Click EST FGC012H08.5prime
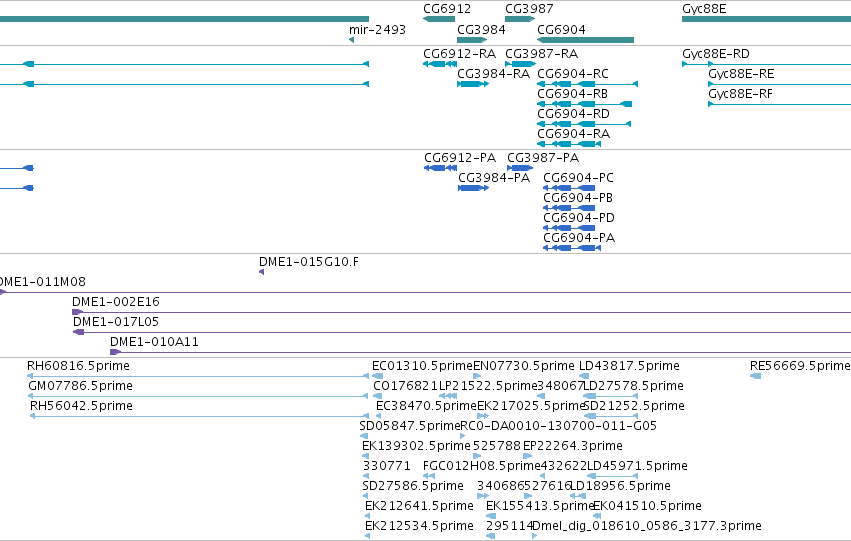The width and height of the screenshot is (851, 541). (429, 476)
